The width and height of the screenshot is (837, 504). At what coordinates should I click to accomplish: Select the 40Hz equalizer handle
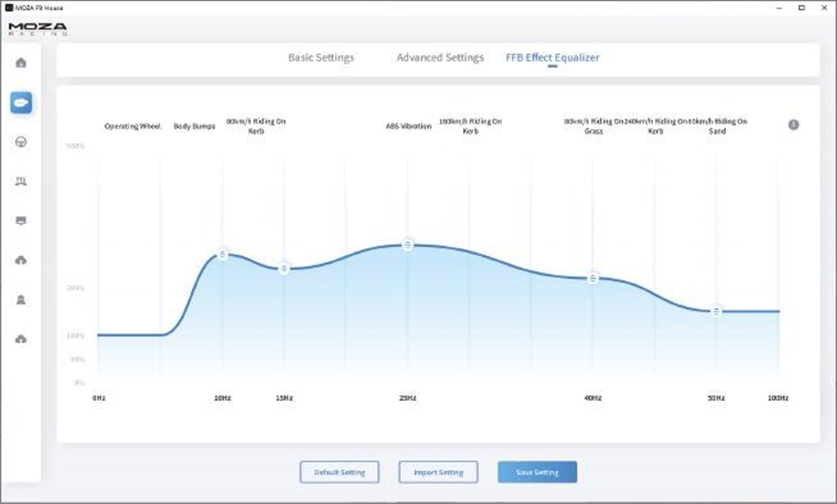tap(593, 278)
